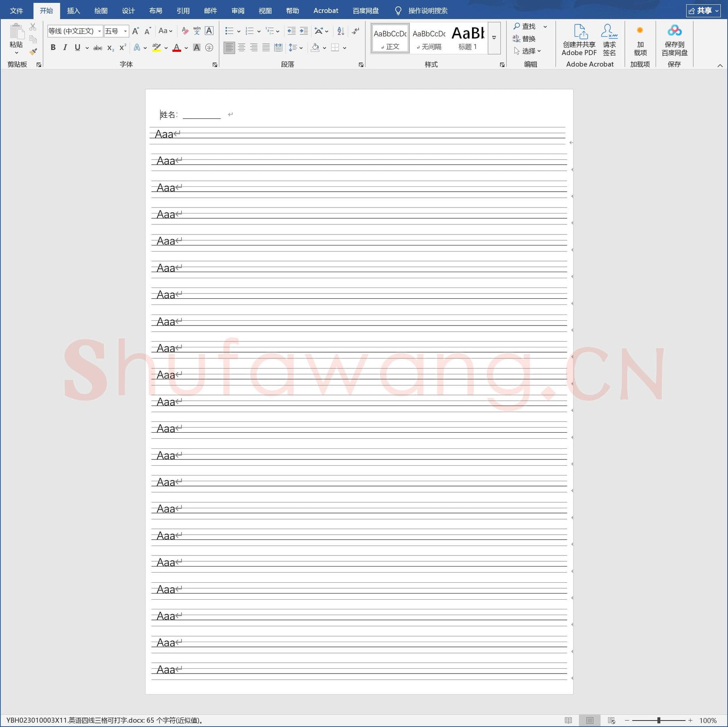The image size is (728, 727).
Task: Open the borders dropdown arrow
Action: click(x=345, y=48)
